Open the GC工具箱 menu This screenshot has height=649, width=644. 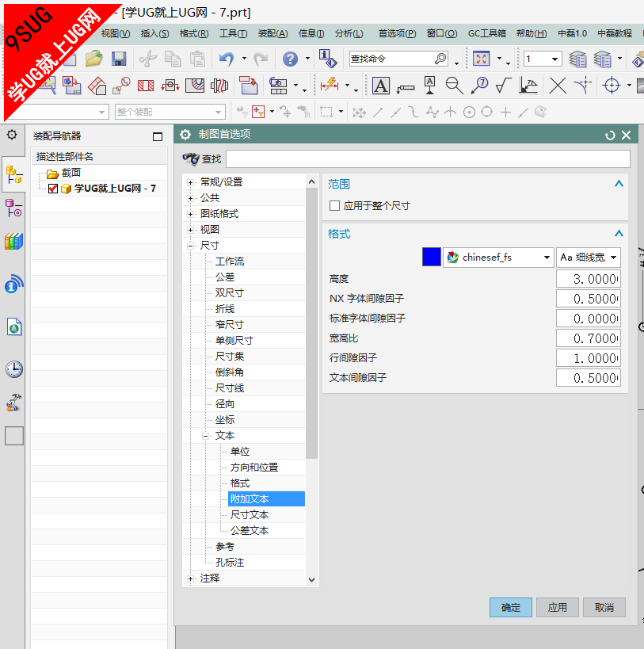tap(487, 33)
